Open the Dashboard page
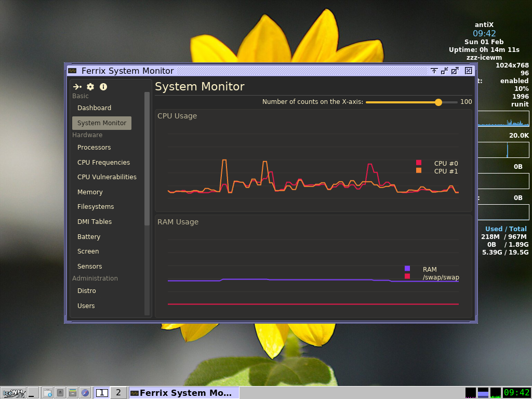The image size is (532, 399). pos(94,108)
